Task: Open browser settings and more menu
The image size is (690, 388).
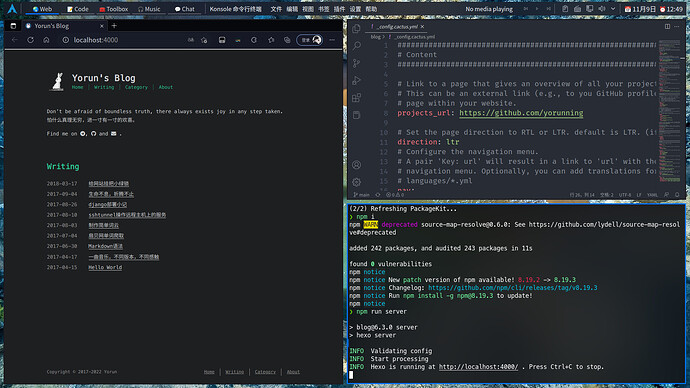Action: 332,40
